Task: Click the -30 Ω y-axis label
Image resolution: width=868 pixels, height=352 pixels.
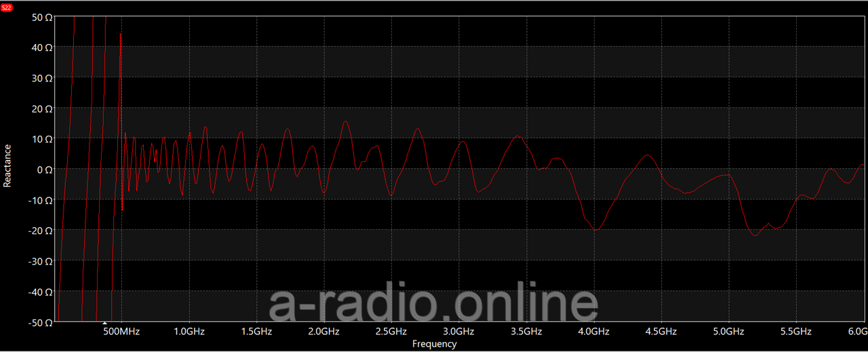Action: [x=41, y=261]
